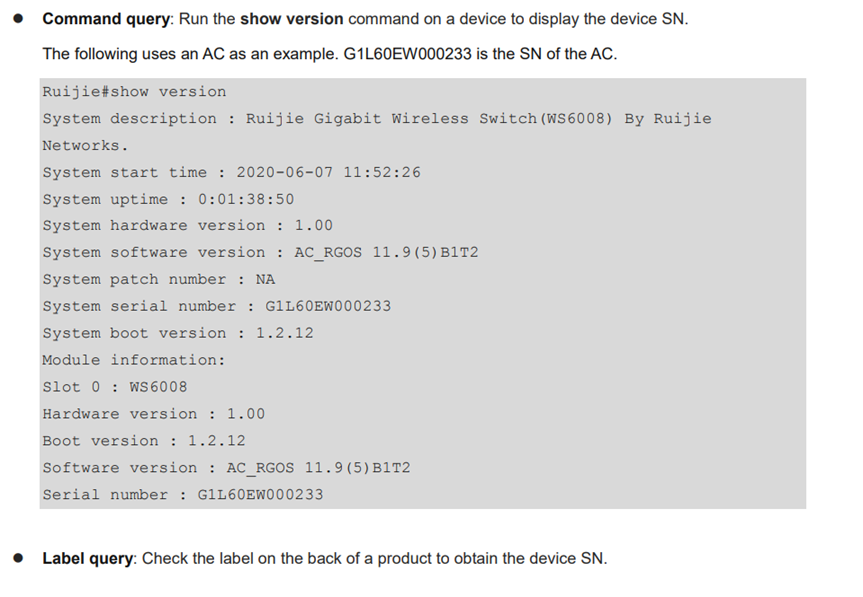Click the 'Ruijie#show version' prompt line

(x=134, y=91)
